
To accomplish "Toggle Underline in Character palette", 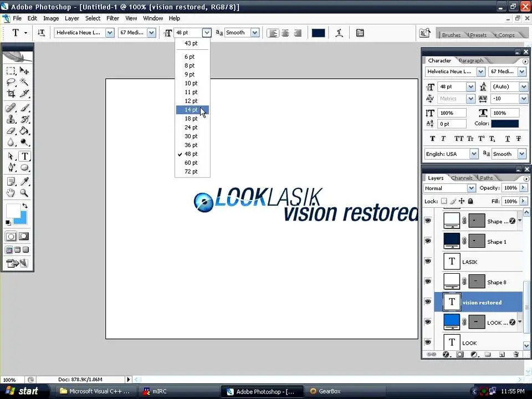I will tap(507, 139).
